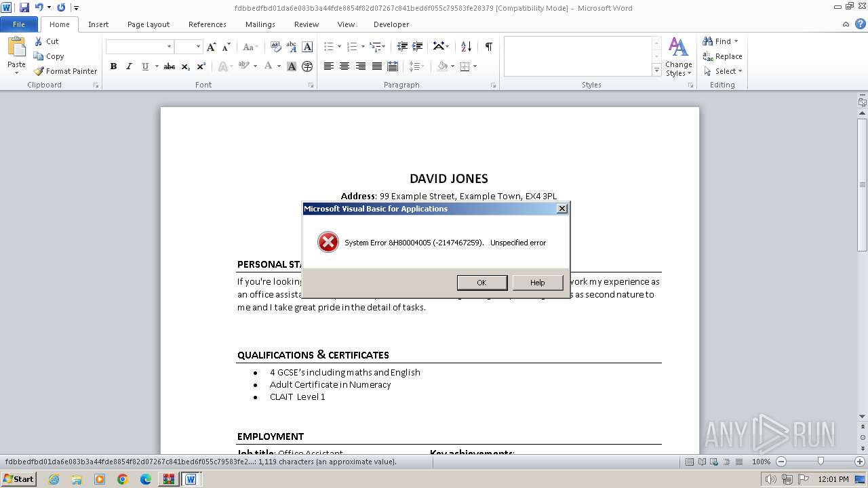The height and width of the screenshot is (488, 868).
Task: Open the Paragraph dialog launcher
Action: click(x=493, y=85)
